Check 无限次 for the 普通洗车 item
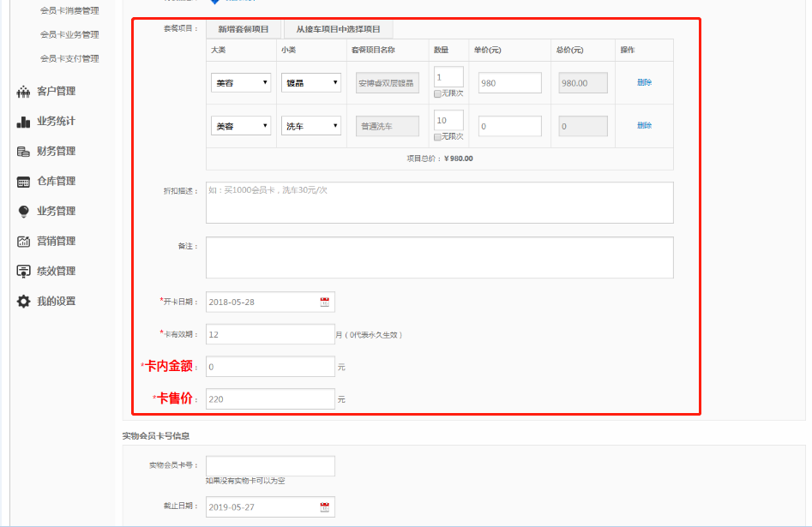 pyautogui.click(x=438, y=136)
